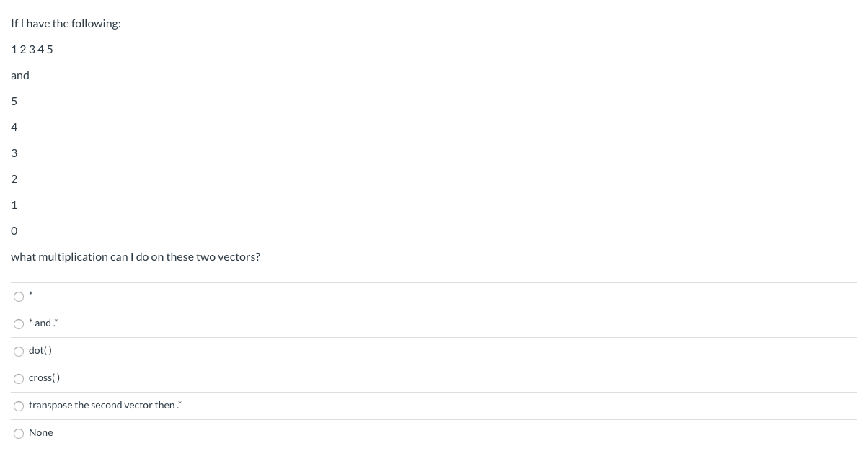Pick the cross() radio button
This screenshot has width=868, height=456.
[19, 379]
